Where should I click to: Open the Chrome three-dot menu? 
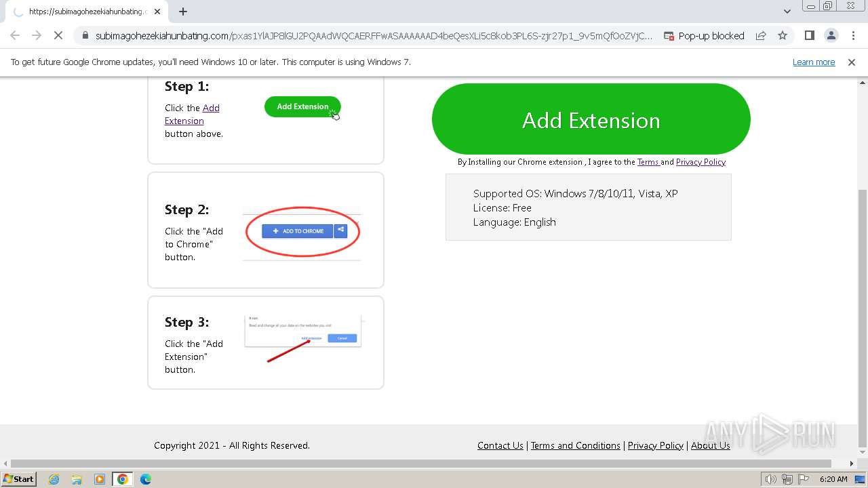tap(853, 35)
